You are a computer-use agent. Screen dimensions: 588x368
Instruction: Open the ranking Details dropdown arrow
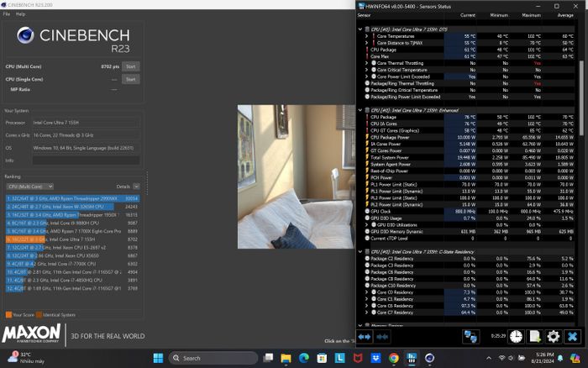[x=136, y=187]
